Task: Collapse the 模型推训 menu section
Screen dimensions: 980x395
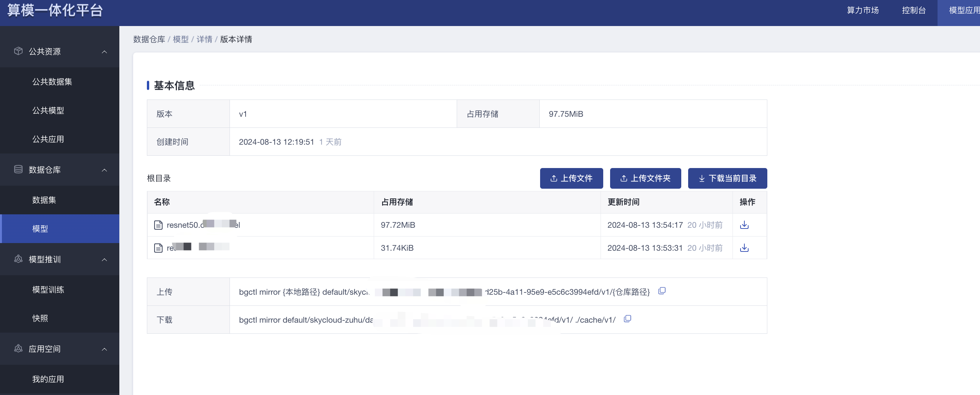Action: point(104,260)
